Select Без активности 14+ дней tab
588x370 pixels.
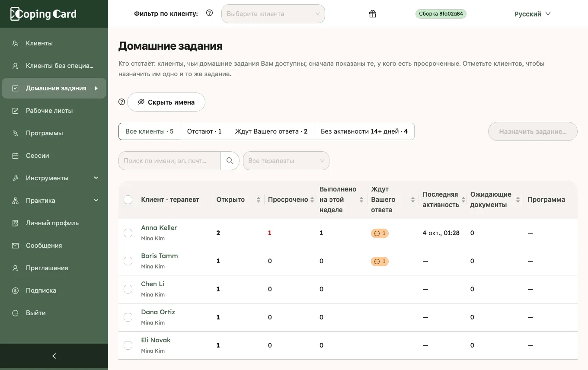coord(364,131)
